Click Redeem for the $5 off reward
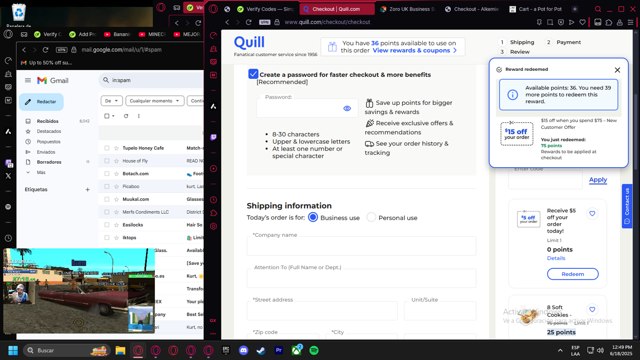The image size is (640, 360). (573, 274)
